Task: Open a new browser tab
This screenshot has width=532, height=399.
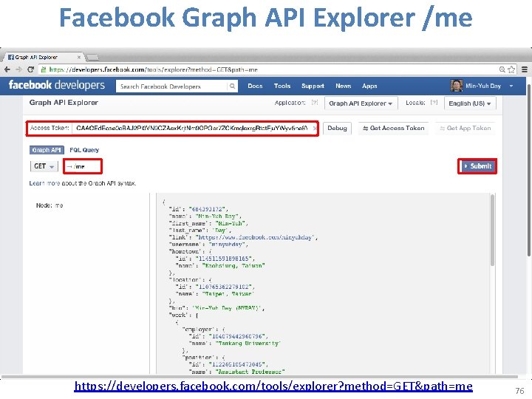Action: 92,57
